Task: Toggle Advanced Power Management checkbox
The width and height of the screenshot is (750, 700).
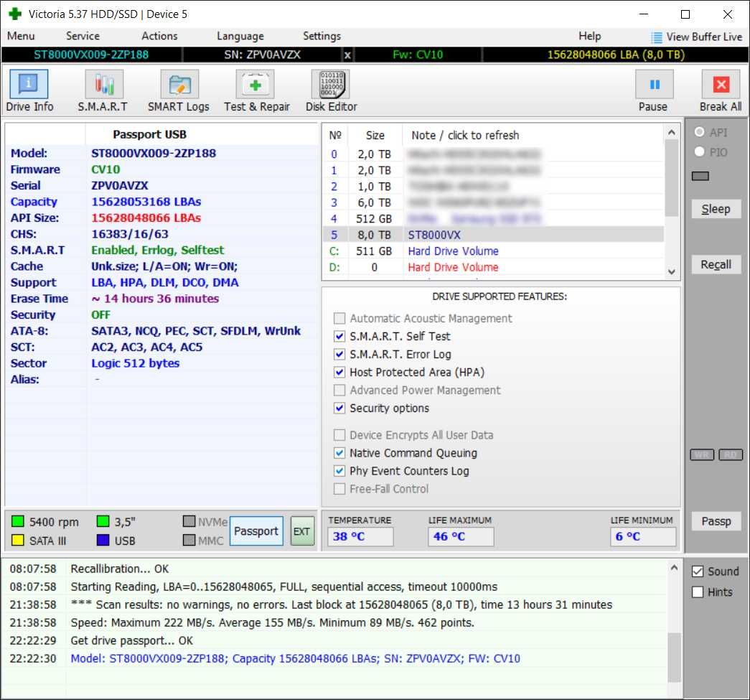Action: (x=339, y=390)
